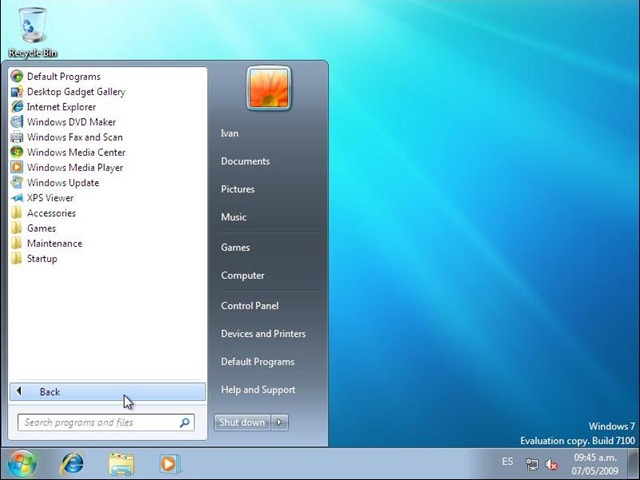Open the Windows Fax and Scan icon
This screenshot has width=640, height=480.
(17, 137)
